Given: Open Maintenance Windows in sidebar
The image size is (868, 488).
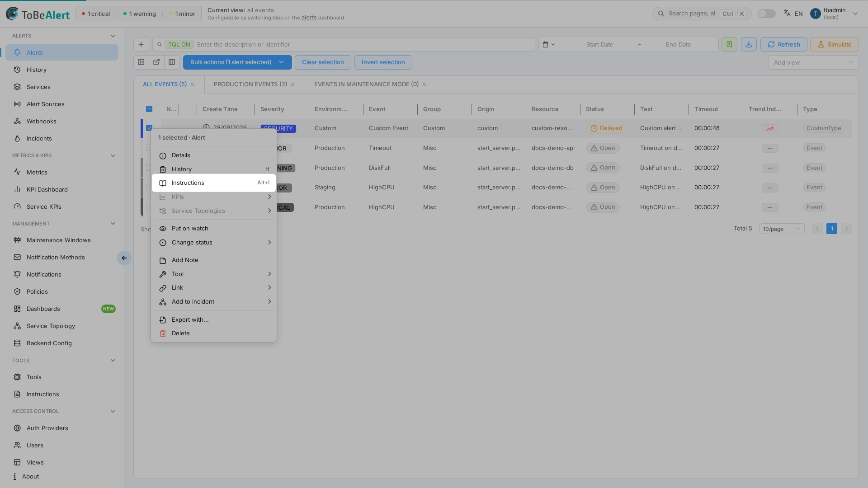Looking at the screenshot, I should click(x=62, y=240).
